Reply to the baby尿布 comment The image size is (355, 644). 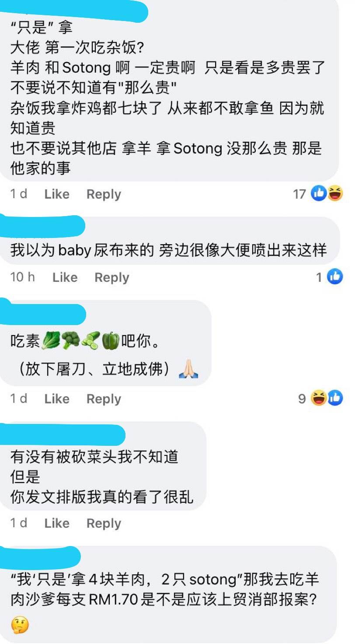[x=112, y=277]
